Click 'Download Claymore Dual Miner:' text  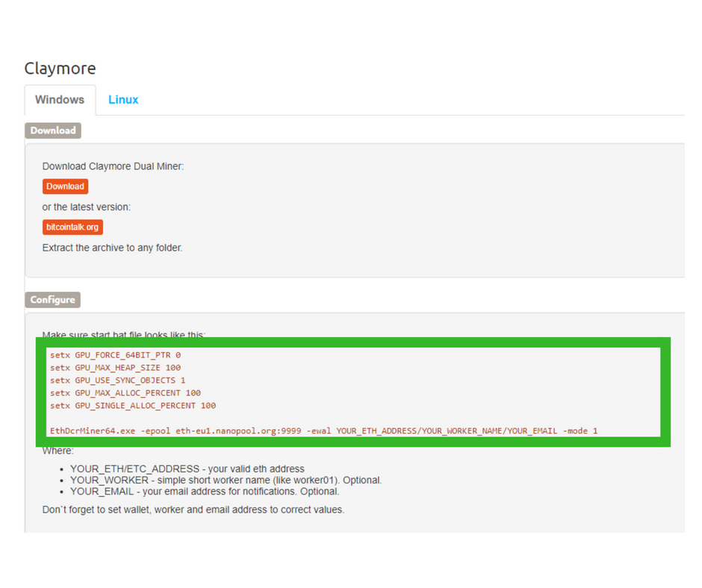coord(113,166)
